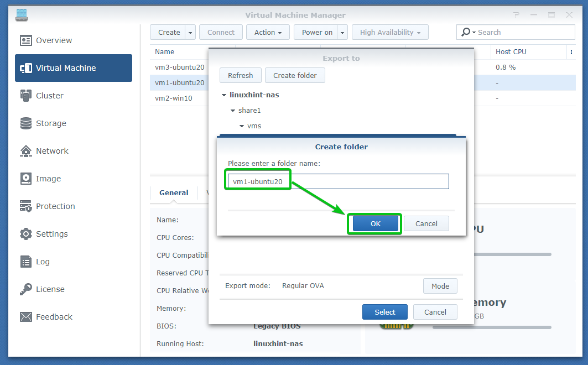The height and width of the screenshot is (365, 588).
Task: Open the License key icon
Action: pos(26,289)
